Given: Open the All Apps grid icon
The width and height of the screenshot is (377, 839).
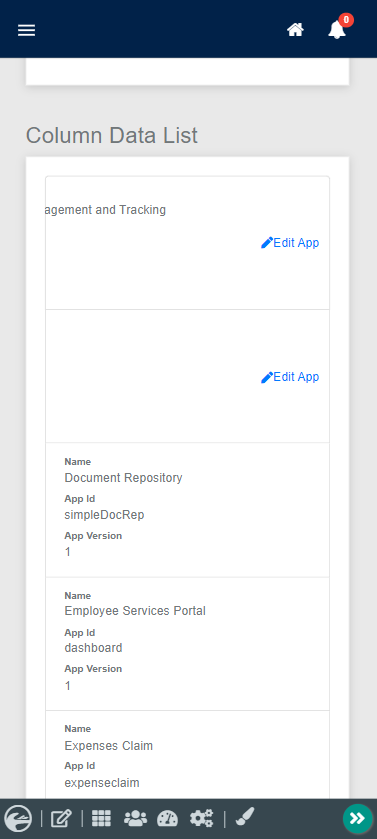Looking at the screenshot, I should 101,818.
